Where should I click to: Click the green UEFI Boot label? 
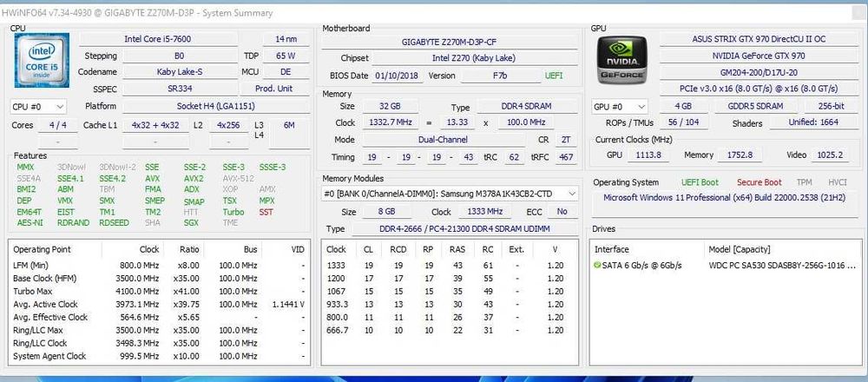pyautogui.click(x=700, y=182)
